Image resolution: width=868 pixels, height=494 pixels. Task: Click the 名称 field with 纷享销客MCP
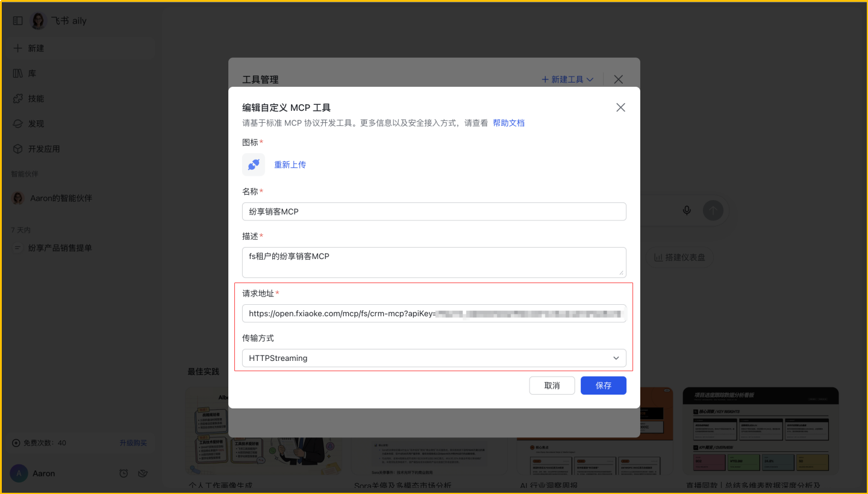tap(434, 211)
